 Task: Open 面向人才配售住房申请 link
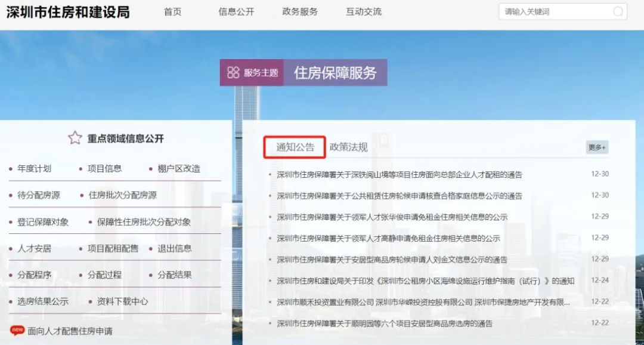70,331
